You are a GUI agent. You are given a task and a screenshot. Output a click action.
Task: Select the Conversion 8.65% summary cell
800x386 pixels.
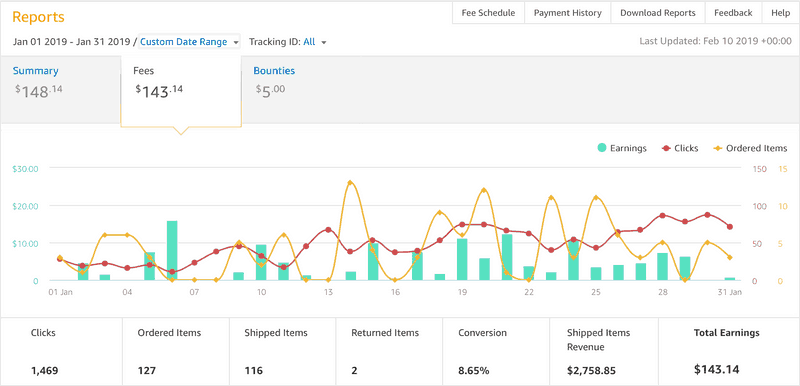tap(495, 351)
